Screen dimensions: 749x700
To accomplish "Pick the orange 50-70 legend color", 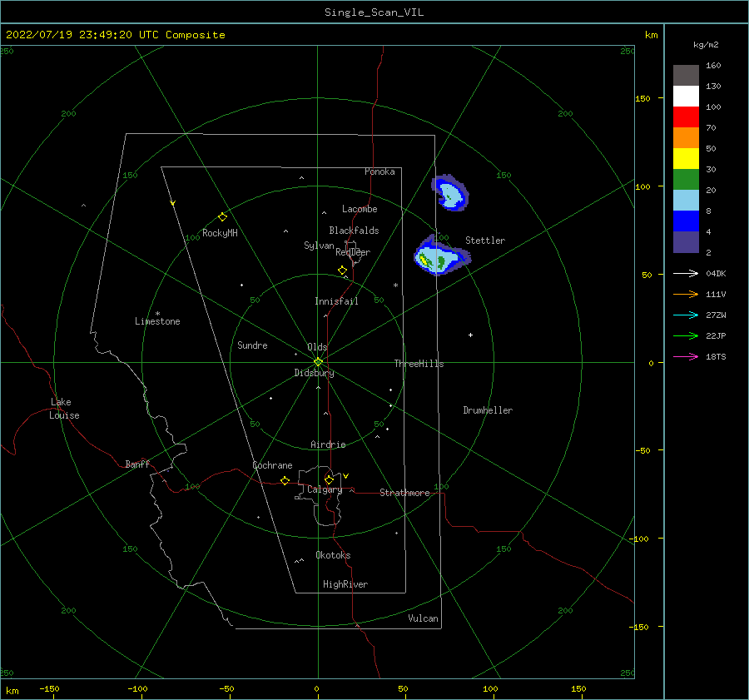I will point(686,138).
